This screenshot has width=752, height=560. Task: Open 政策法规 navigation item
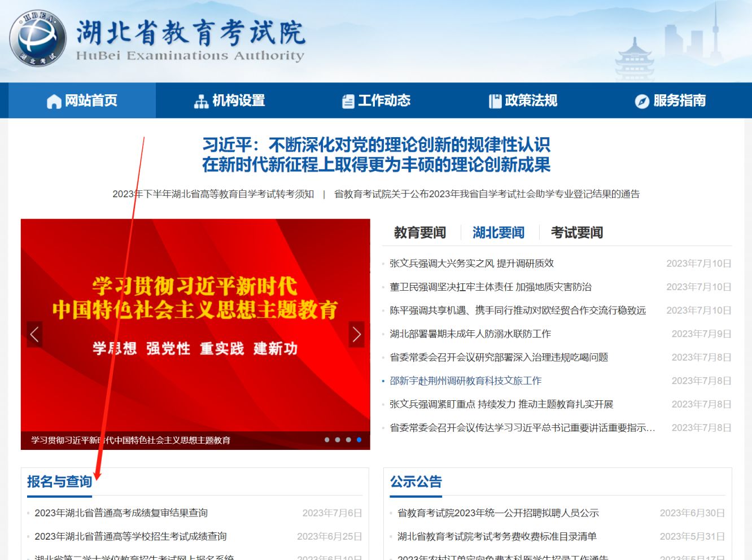523,100
